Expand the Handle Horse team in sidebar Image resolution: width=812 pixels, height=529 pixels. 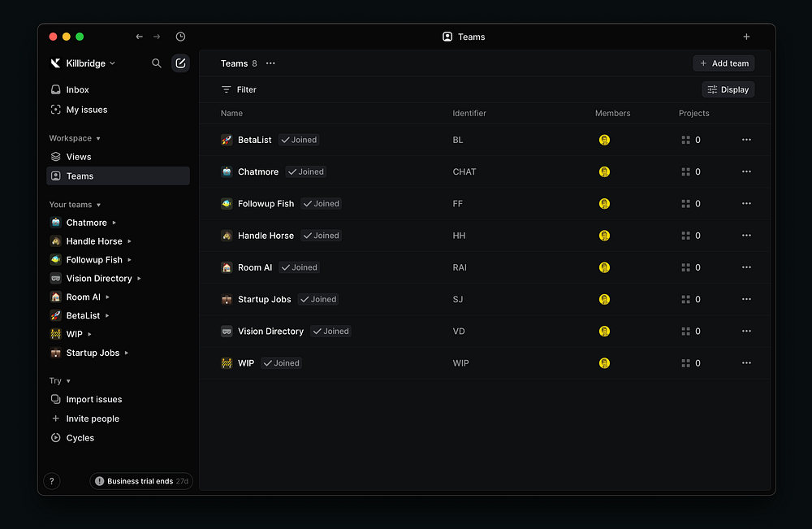[130, 241]
